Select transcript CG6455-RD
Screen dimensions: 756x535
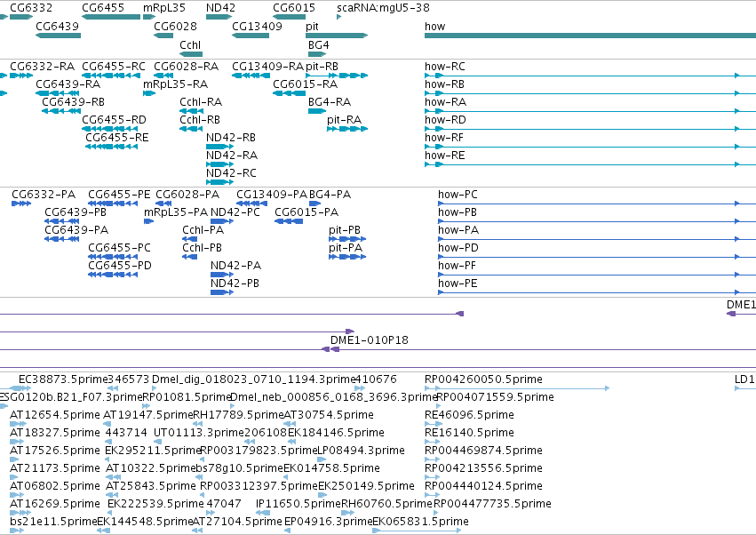tap(114, 120)
